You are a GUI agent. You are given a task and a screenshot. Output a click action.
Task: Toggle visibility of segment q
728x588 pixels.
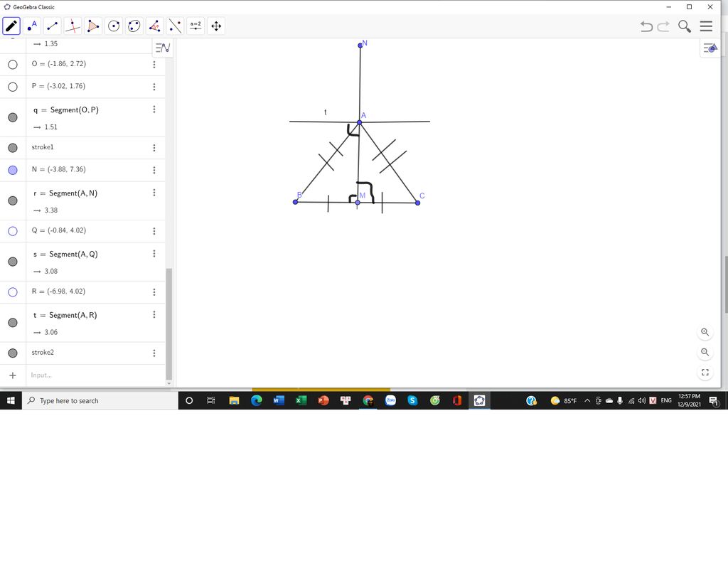click(13, 117)
